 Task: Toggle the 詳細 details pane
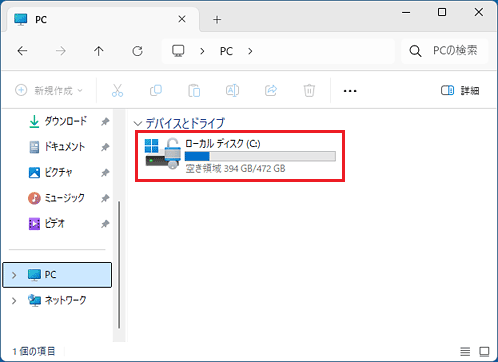point(460,90)
